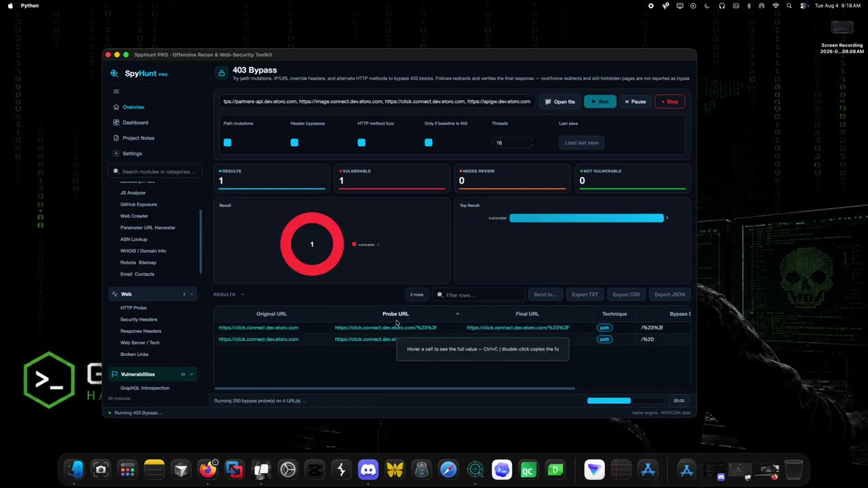Sort by Probe URL column arrow
868x488 pixels.
pos(457,314)
